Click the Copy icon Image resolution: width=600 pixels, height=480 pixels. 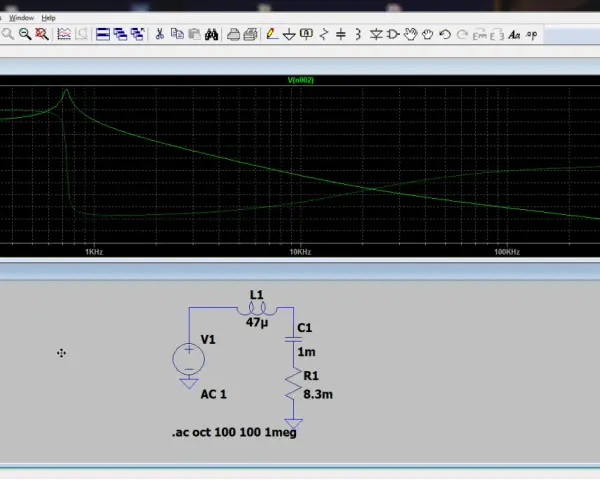click(x=177, y=34)
